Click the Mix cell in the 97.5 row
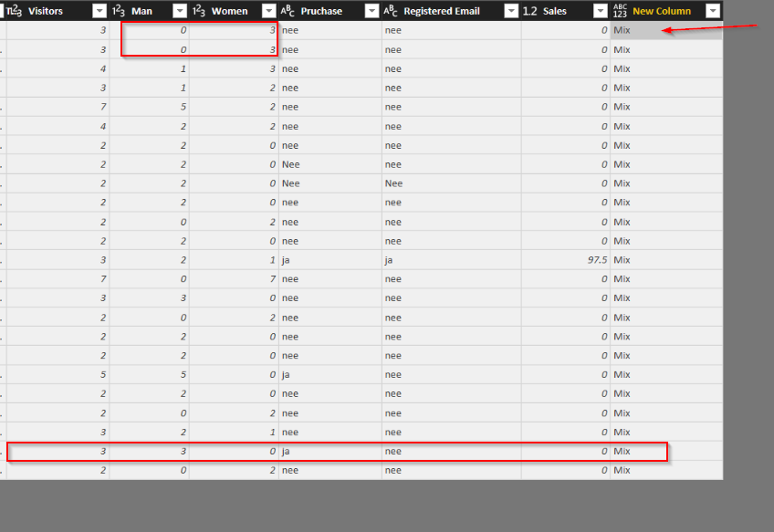This screenshot has height=532, width=774. pos(666,260)
